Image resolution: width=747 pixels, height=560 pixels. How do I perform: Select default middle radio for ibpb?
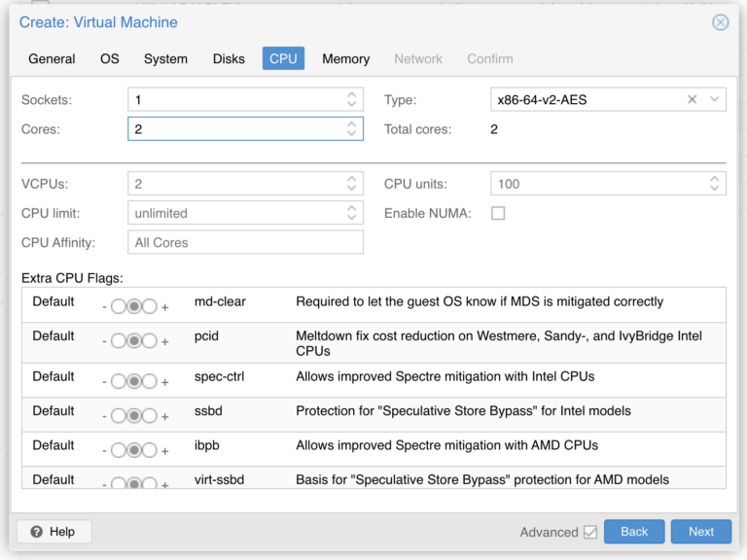(x=134, y=450)
